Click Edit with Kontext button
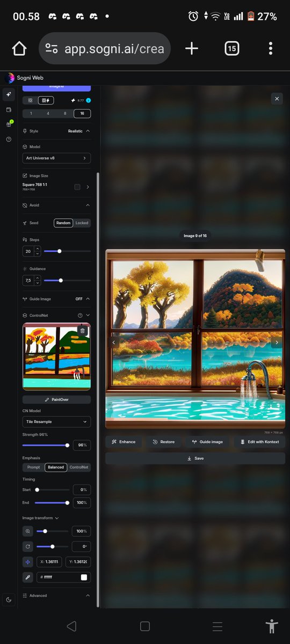Image resolution: width=290 pixels, height=644 pixels. pos(259,442)
